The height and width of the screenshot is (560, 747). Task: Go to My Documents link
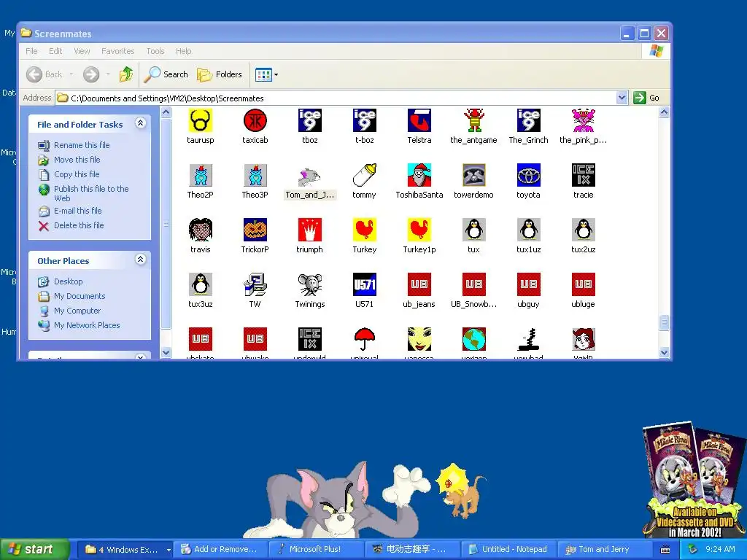pyautogui.click(x=80, y=296)
